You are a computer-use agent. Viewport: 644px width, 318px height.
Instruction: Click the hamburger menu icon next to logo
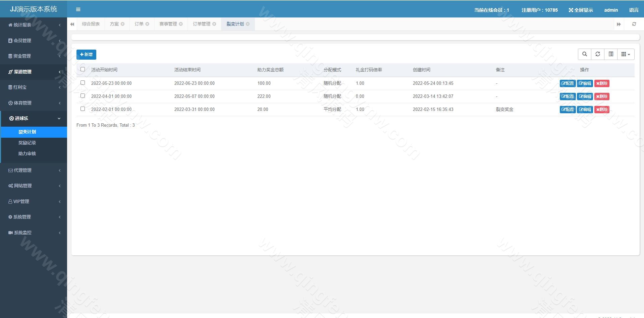(78, 9)
